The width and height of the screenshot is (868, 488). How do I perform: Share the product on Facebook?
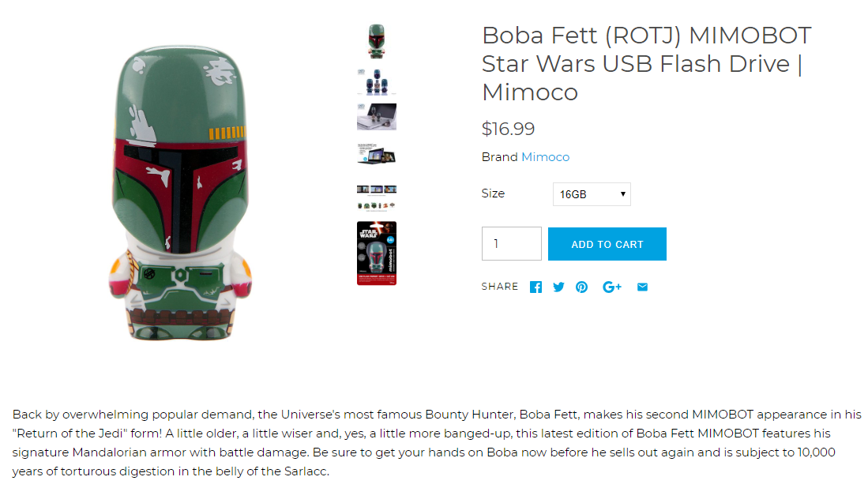click(x=535, y=287)
